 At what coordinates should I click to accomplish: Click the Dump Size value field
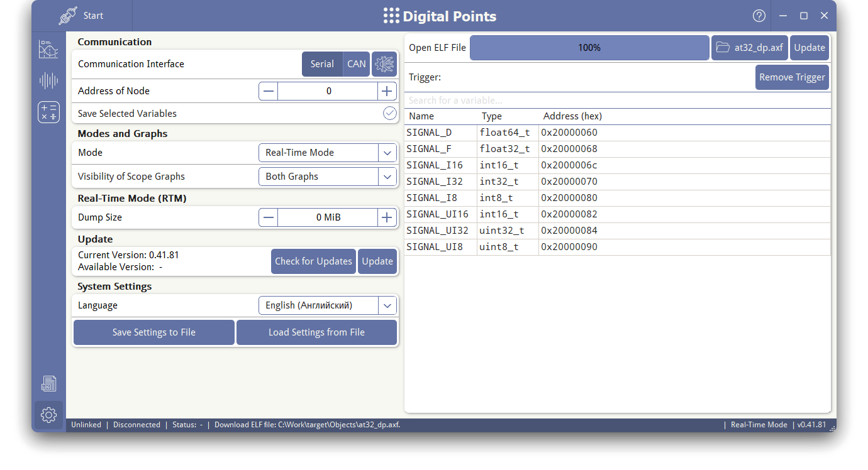328,217
